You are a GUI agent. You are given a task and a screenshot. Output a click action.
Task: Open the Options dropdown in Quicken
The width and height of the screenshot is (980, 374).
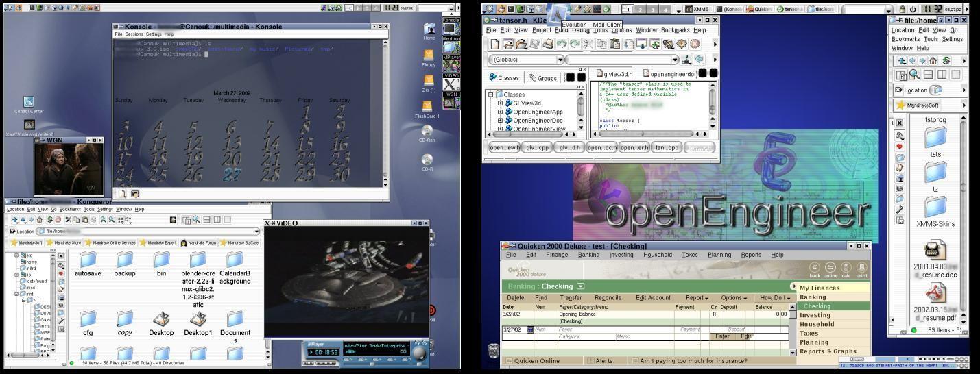(734, 298)
